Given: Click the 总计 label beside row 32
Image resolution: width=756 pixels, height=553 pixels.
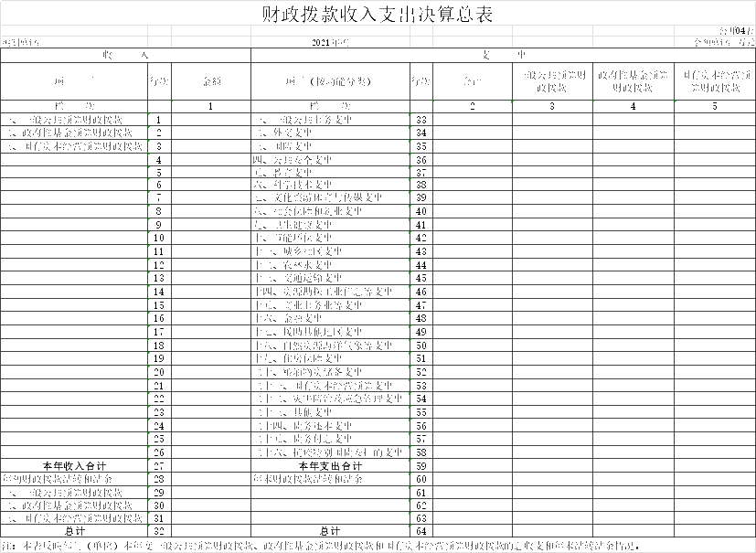Looking at the screenshot, I should pyautogui.click(x=74, y=530).
